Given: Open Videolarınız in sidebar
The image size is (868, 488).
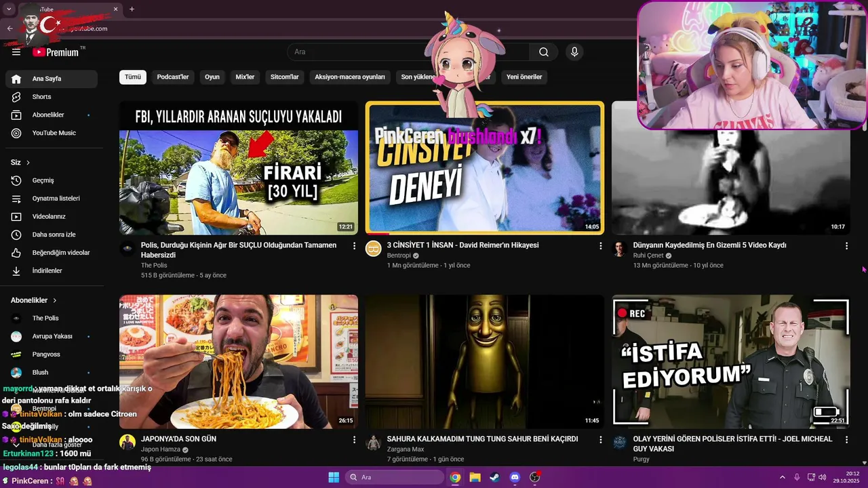Looking at the screenshot, I should [x=52, y=216].
